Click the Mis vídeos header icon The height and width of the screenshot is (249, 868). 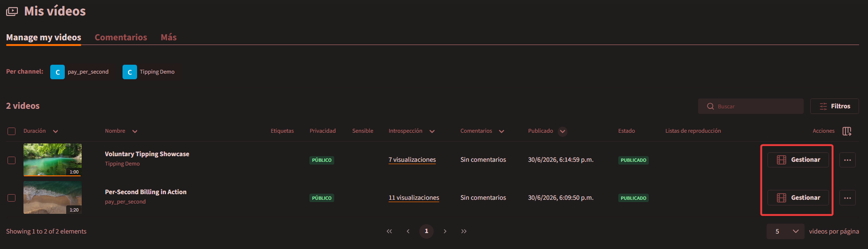point(12,11)
